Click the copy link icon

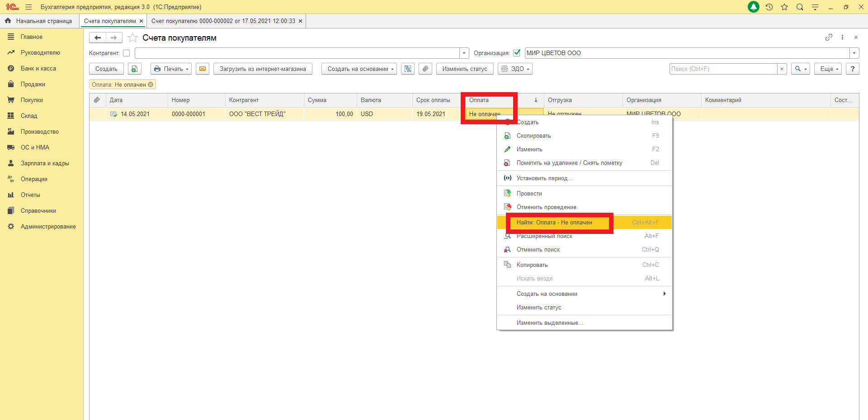coord(829,37)
